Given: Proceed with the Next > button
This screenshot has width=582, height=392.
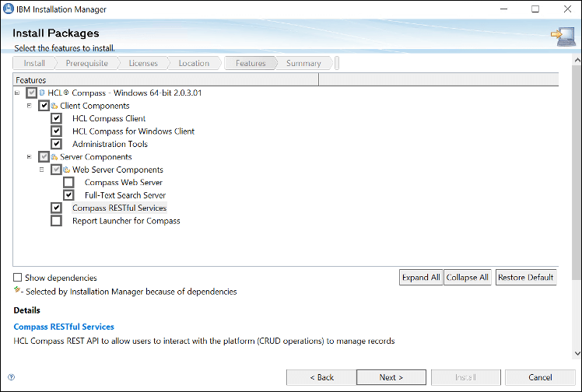Looking at the screenshot, I should click(391, 377).
